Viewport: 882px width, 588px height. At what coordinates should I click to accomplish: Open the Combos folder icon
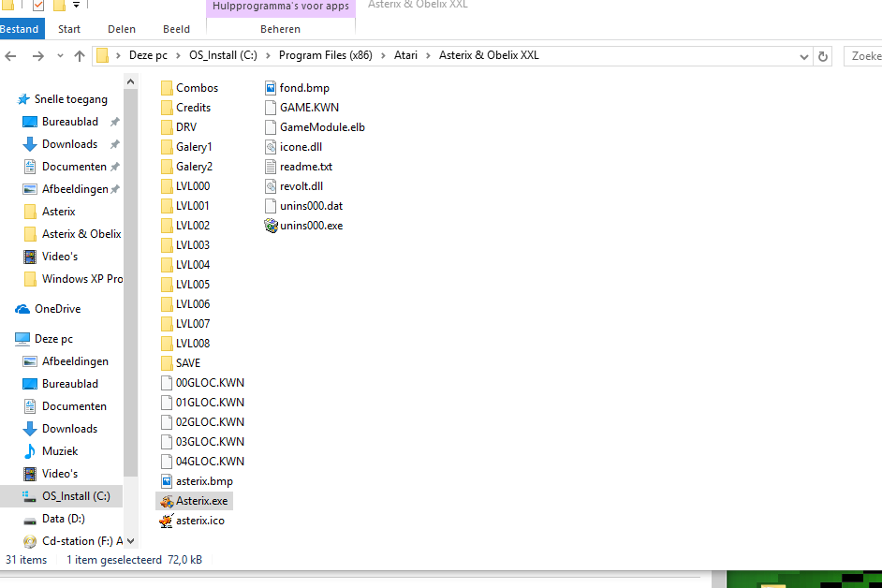167,88
